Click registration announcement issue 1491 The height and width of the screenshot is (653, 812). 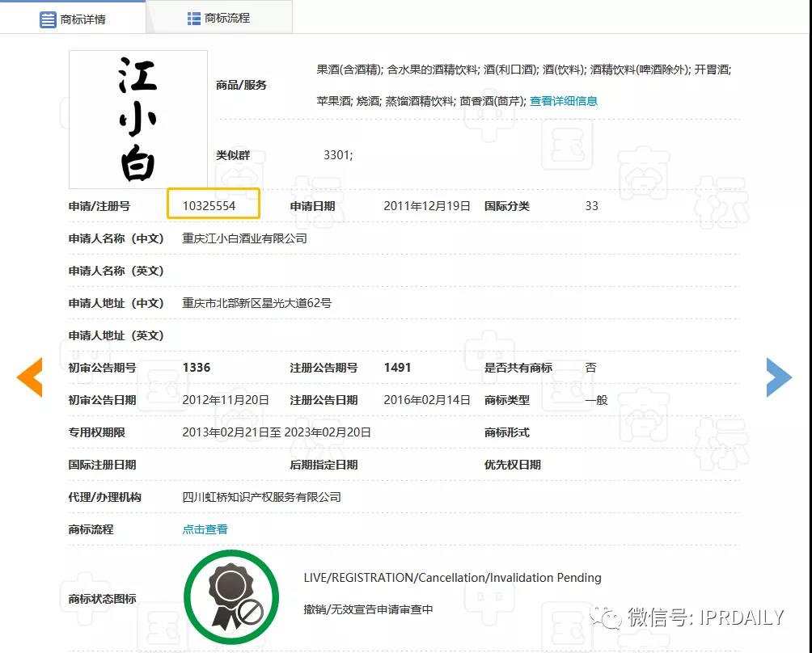[398, 368]
